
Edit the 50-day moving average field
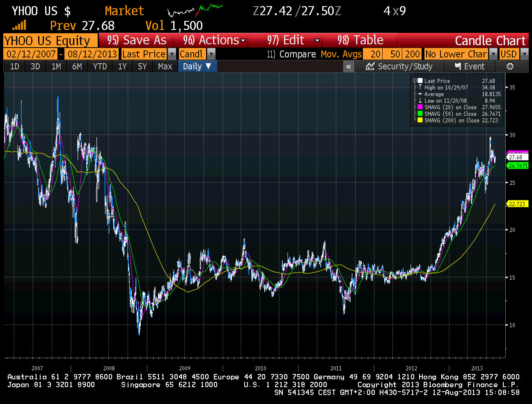point(392,54)
